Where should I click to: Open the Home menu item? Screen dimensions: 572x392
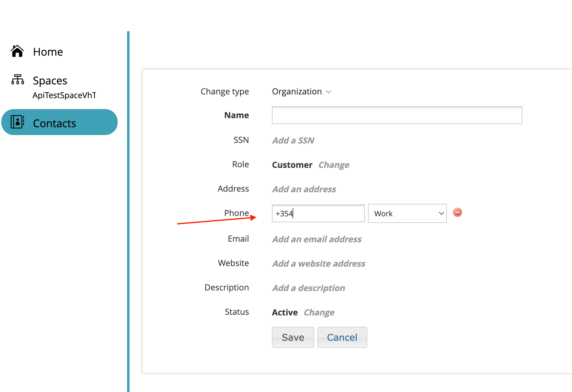click(x=48, y=52)
